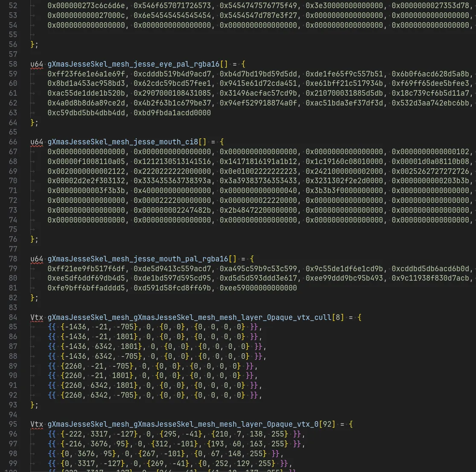Click the opening brace on line 84

tap(359, 317)
